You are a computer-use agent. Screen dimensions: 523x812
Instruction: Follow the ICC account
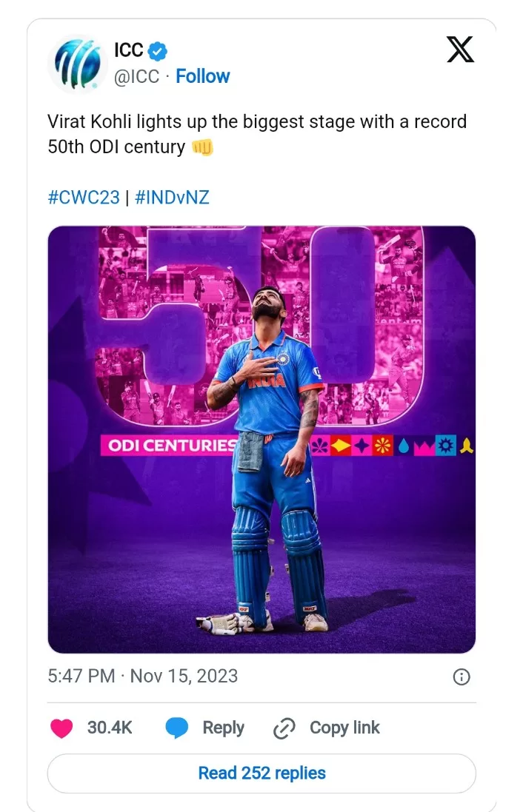point(202,76)
